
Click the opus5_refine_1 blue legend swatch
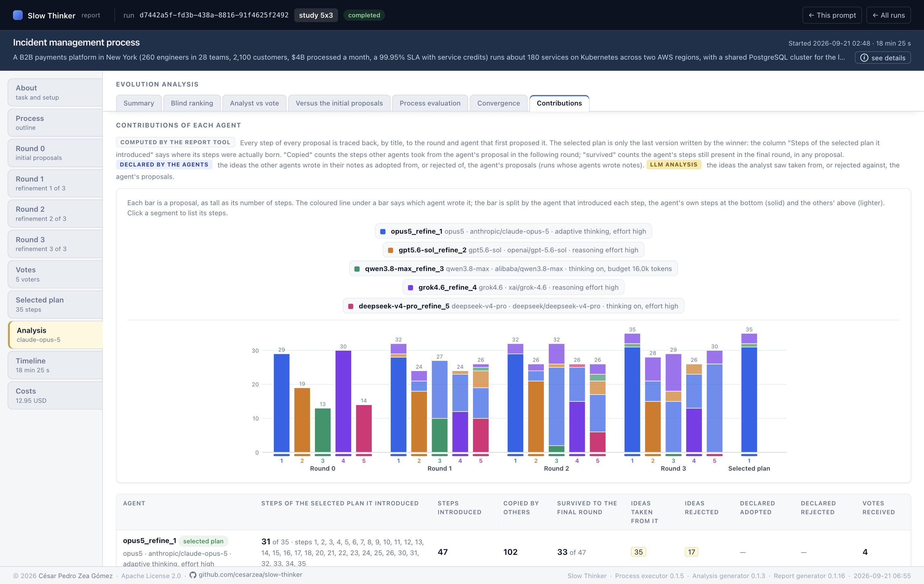[x=382, y=231]
